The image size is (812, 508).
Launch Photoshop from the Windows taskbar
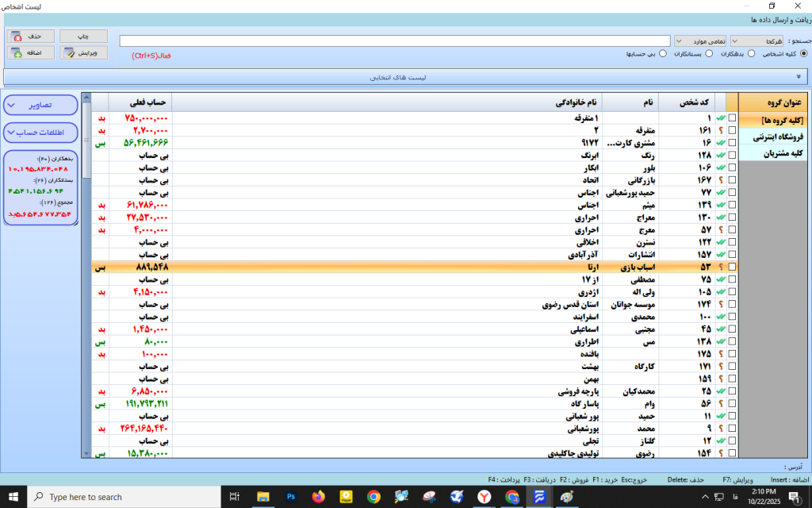click(x=292, y=498)
